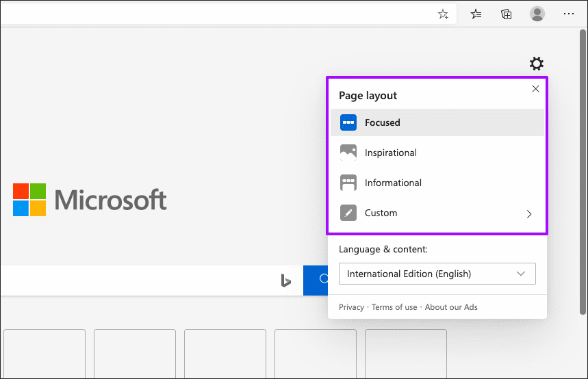Open the About our Ads link
This screenshot has height=379, width=588.
click(451, 307)
